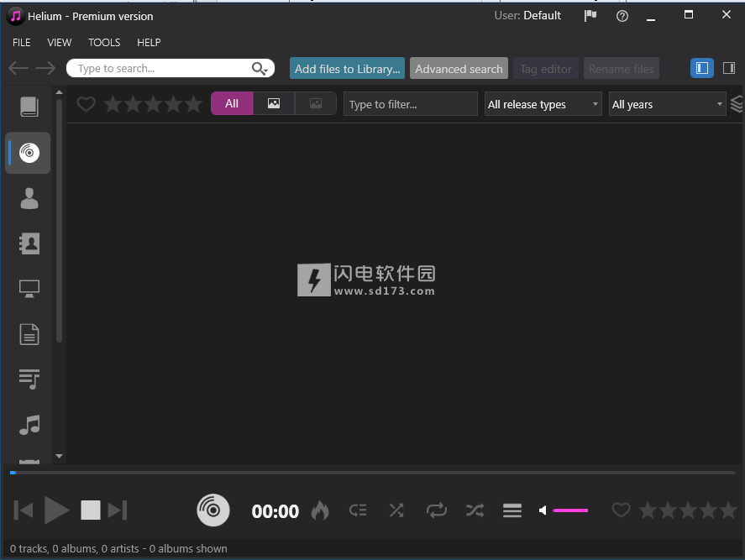Screen dimensions: 745x560
Task: Click the User: Default label
Action: tap(527, 16)
